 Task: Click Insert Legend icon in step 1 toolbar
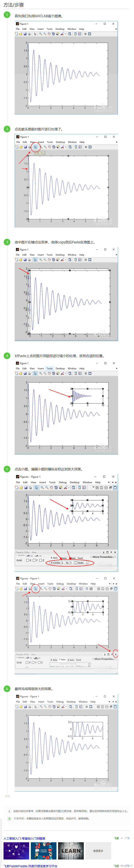pyautogui.click(x=80, y=34)
